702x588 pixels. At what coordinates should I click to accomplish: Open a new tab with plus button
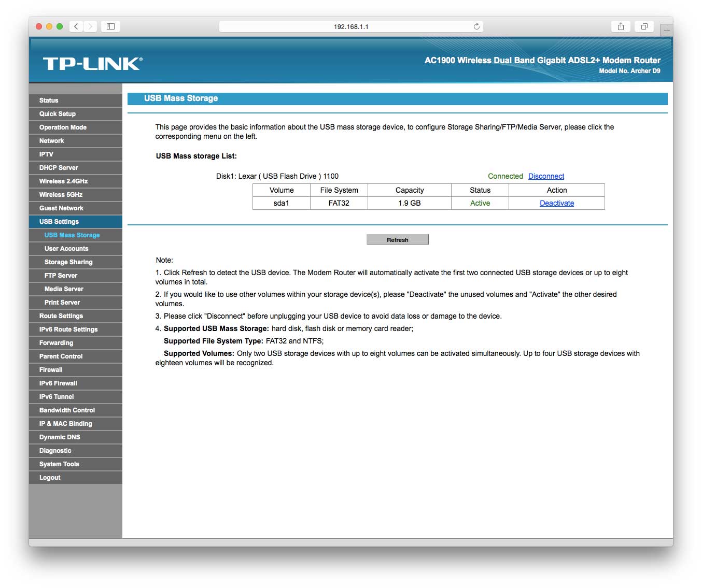point(667,30)
